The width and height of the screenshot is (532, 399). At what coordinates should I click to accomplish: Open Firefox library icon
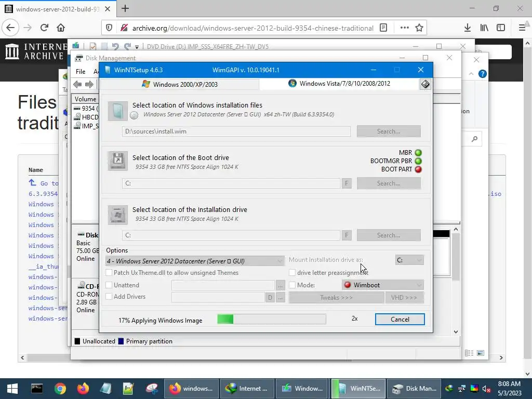484,28
